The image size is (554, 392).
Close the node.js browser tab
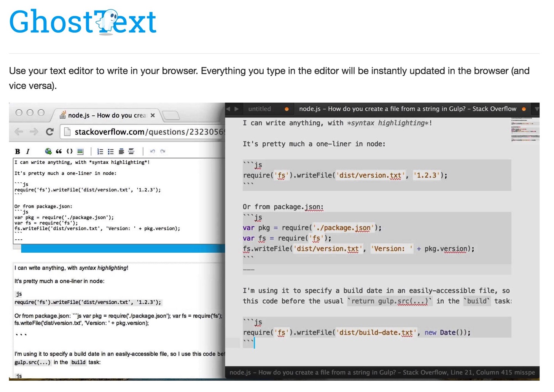click(153, 115)
